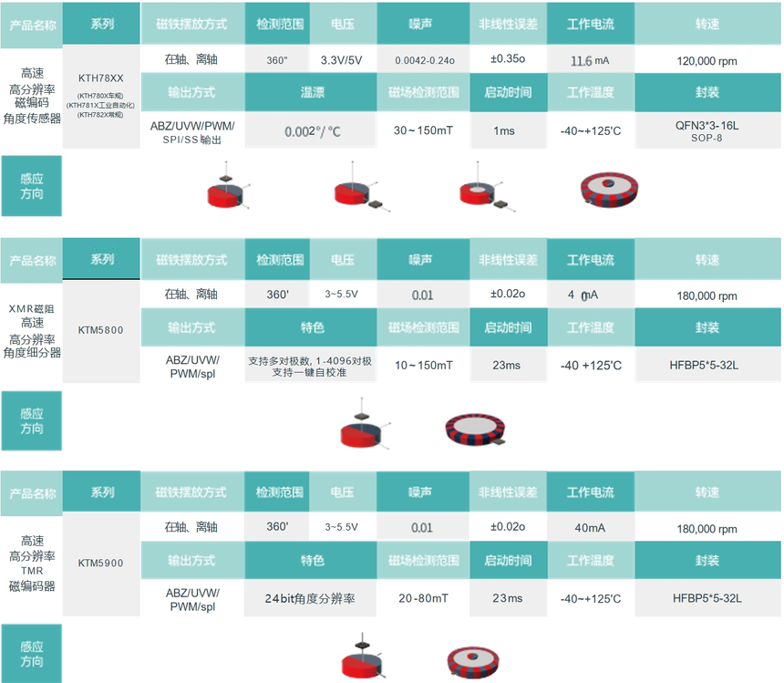This screenshot has width=784, height=683.
Task: Select the KTM5800 series cell
Action: [100, 330]
